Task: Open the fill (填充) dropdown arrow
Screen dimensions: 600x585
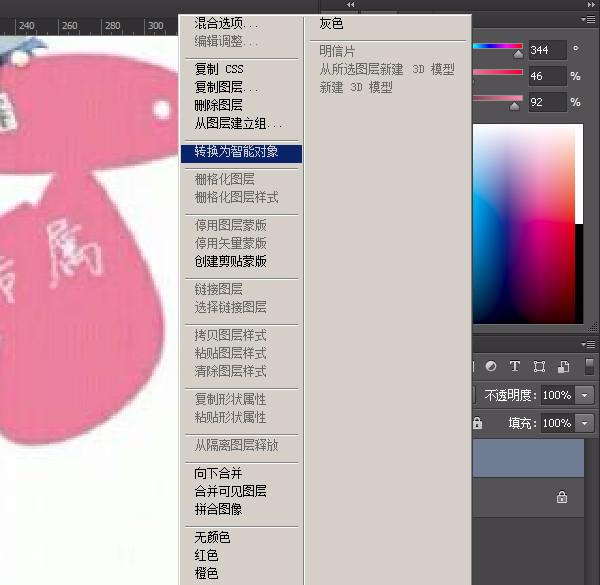Action: coord(584,423)
